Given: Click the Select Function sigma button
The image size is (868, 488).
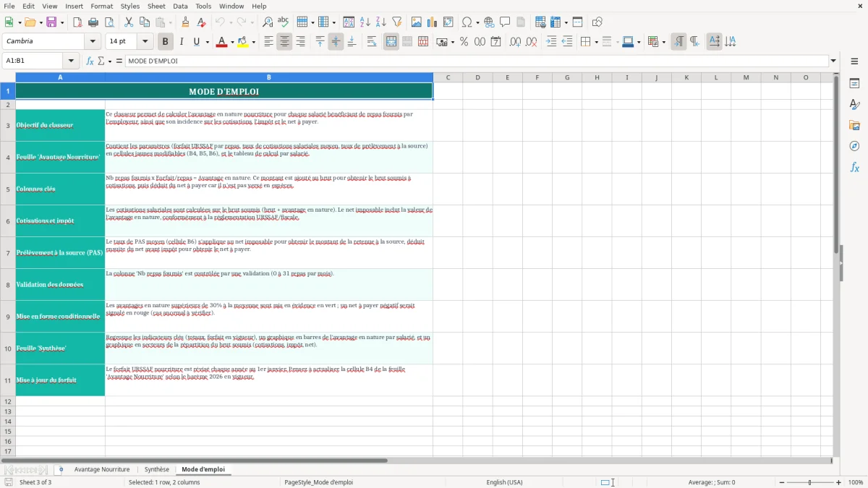Looking at the screenshot, I should coord(101,61).
